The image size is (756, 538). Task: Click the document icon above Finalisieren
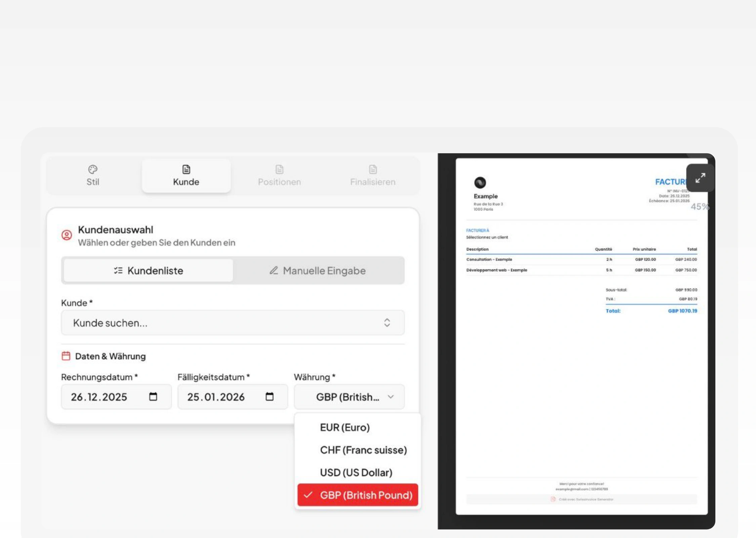pyautogui.click(x=373, y=169)
